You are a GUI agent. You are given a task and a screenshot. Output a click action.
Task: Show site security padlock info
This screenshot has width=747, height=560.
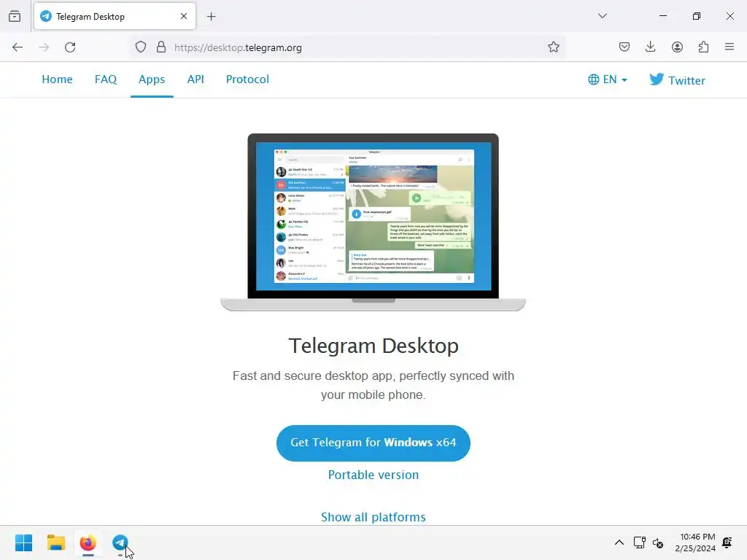(161, 47)
